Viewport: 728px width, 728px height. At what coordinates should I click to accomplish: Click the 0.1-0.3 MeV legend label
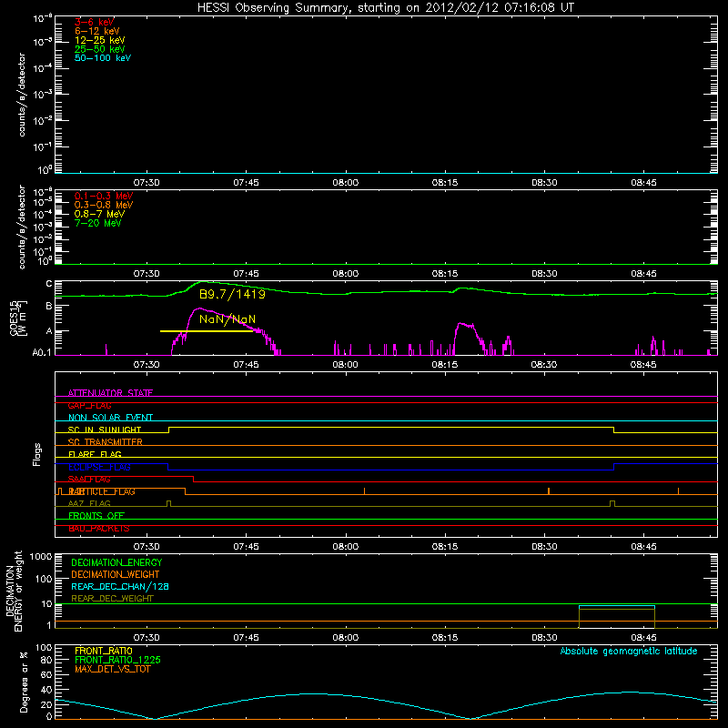pyautogui.click(x=104, y=196)
